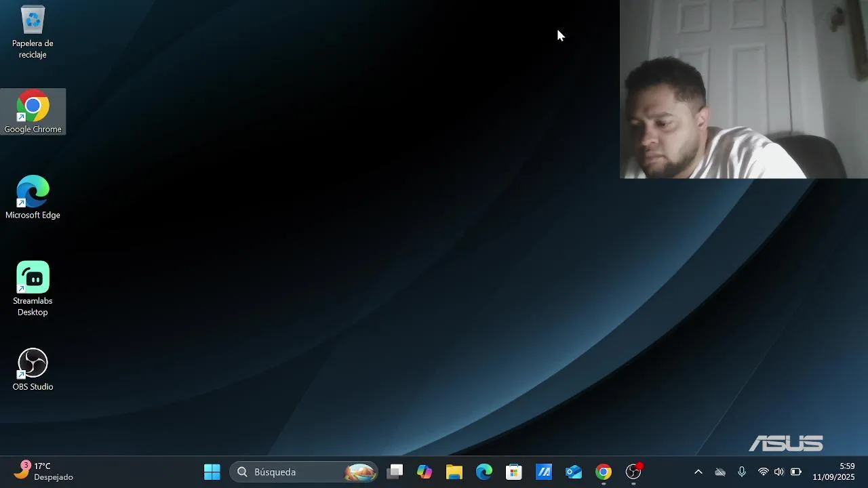Switch to OBS Studio in taskbar
Screen dimensions: 868x488
coord(633,472)
